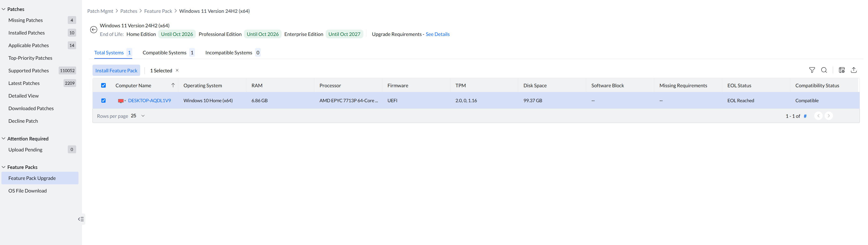Screen dimensions: 868x245
Task: Collapse the Feature Packs section
Action: [x=4, y=167]
